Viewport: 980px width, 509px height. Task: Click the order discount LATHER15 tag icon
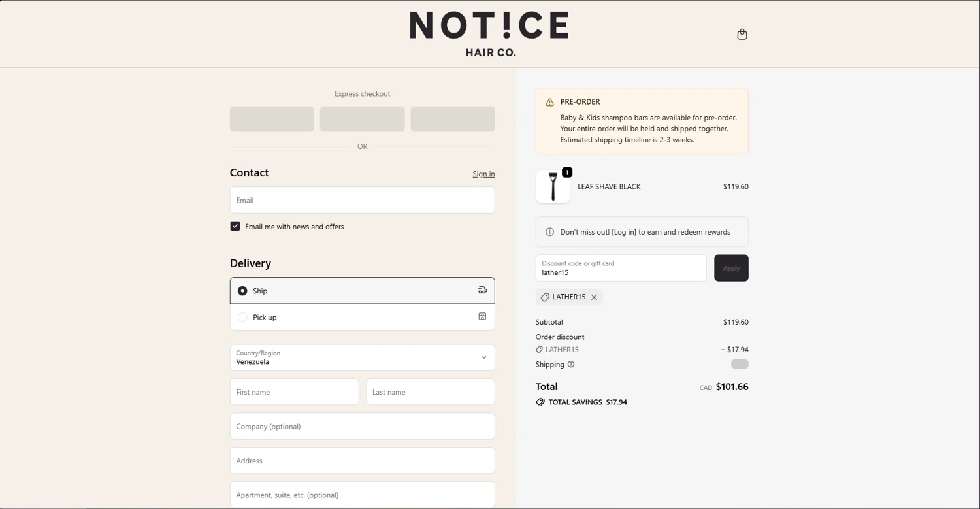point(539,350)
